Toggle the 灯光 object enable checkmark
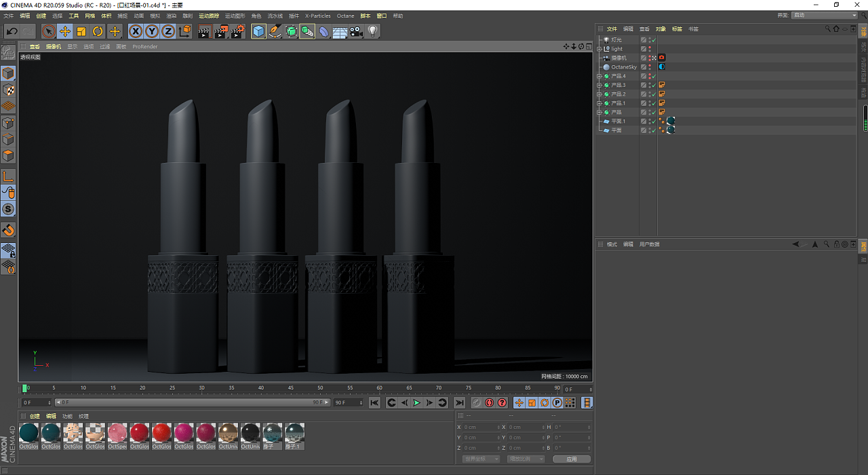868x475 pixels. click(654, 40)
